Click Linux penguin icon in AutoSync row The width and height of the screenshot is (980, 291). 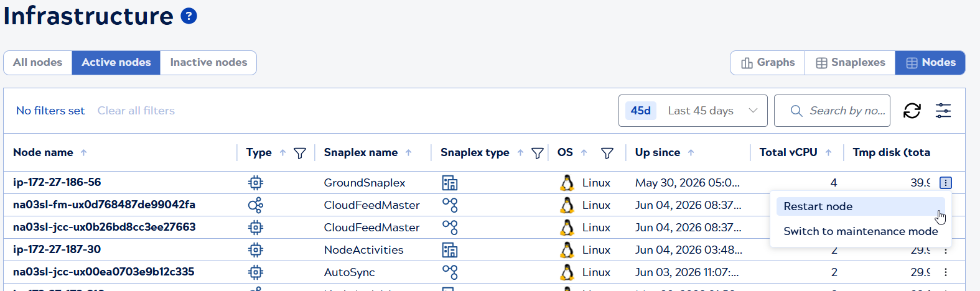click(567, 272)
